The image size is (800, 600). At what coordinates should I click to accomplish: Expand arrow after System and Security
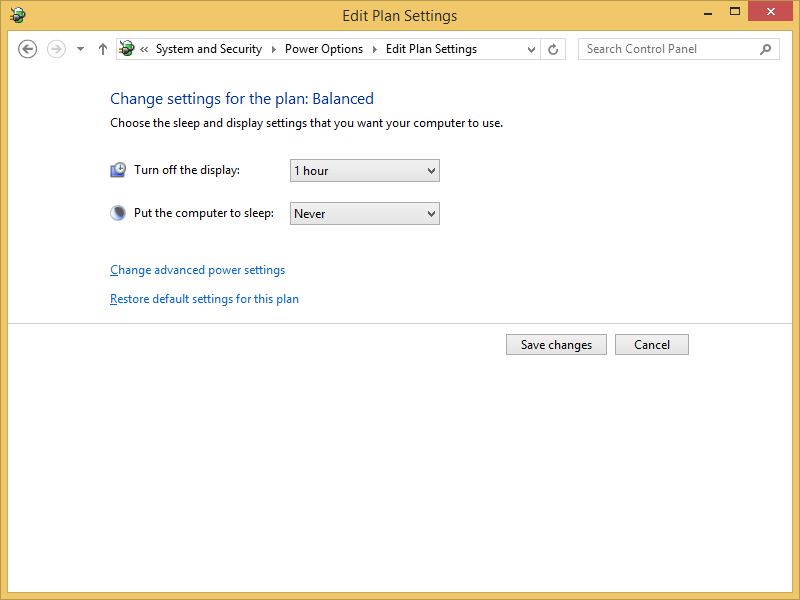click(273, 49)
